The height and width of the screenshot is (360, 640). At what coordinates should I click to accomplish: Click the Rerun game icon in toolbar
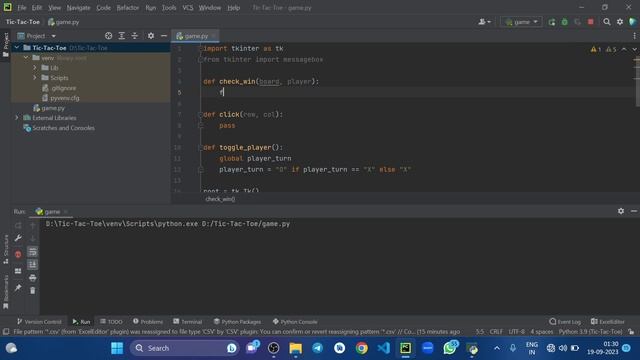pos(552,22)
